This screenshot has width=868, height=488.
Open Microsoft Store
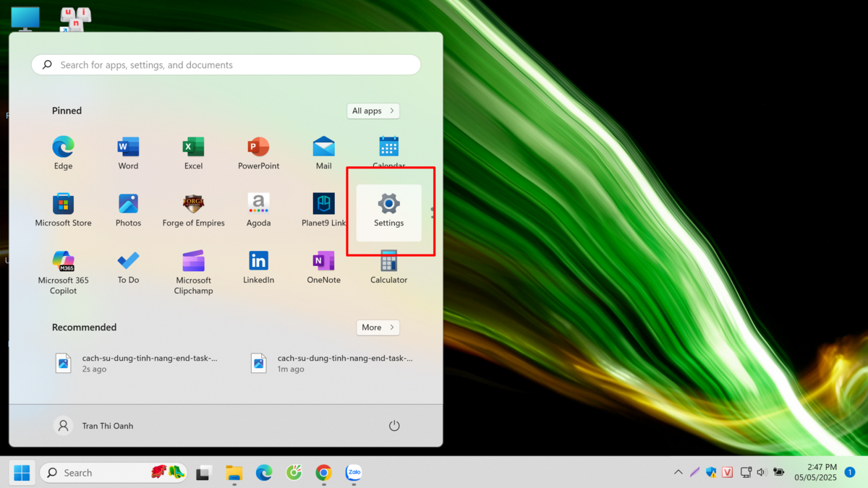(63, 210)
